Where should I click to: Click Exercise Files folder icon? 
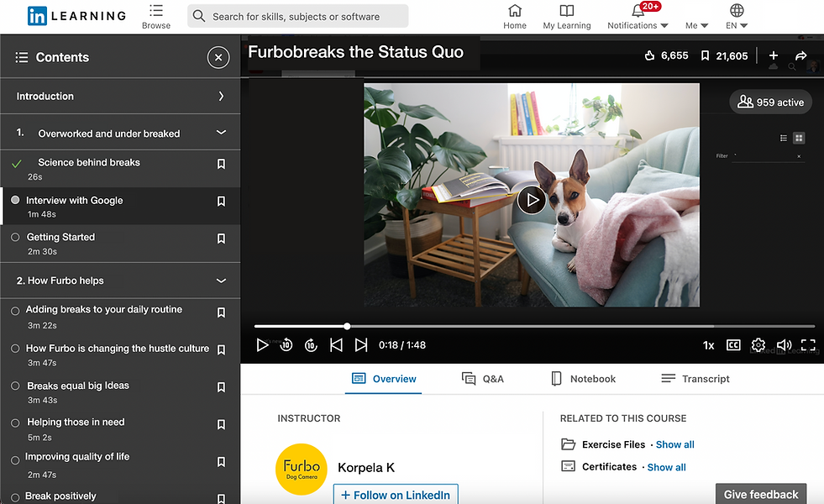(x=568, y=444)
